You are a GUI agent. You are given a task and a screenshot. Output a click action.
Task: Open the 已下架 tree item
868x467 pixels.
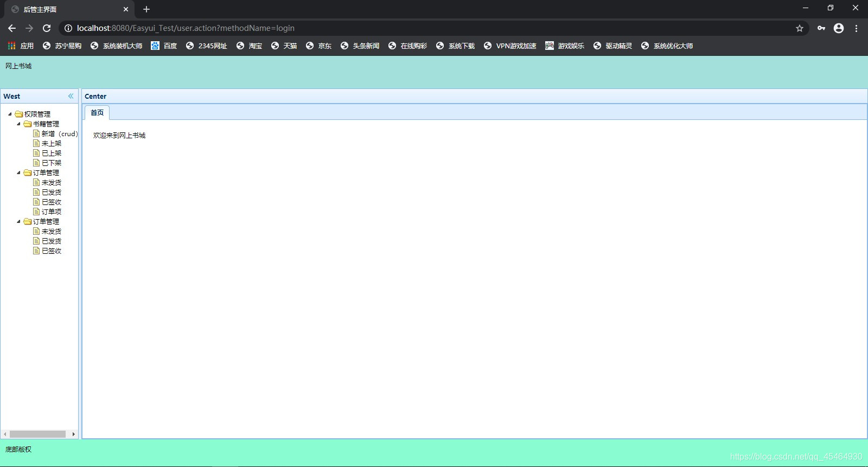pos(52,163)
